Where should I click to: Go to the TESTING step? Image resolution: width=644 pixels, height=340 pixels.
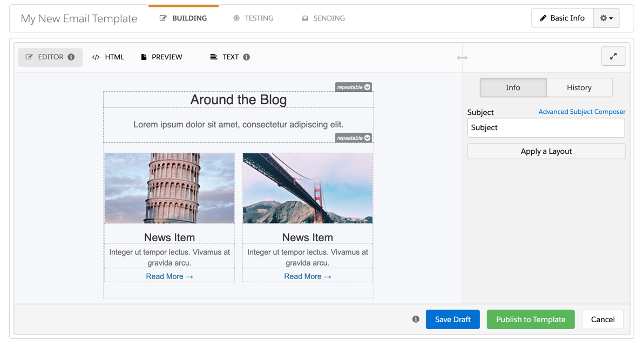pos(253,18)
